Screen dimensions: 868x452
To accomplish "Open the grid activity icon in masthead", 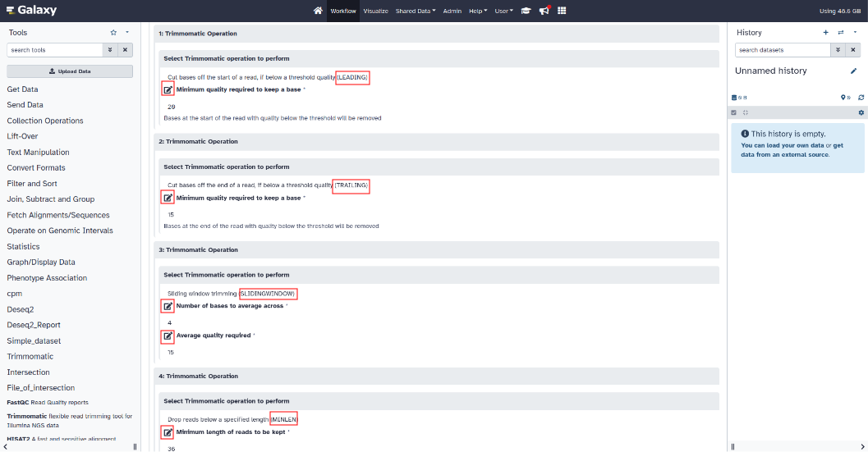I will pos(562,11).
